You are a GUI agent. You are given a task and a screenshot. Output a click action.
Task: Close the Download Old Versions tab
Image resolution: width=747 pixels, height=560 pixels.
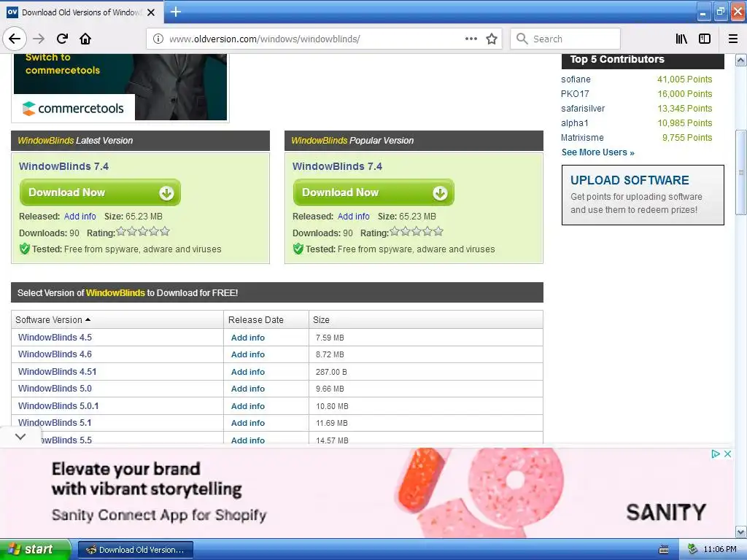pyautogui.click(x=151, y=12)
